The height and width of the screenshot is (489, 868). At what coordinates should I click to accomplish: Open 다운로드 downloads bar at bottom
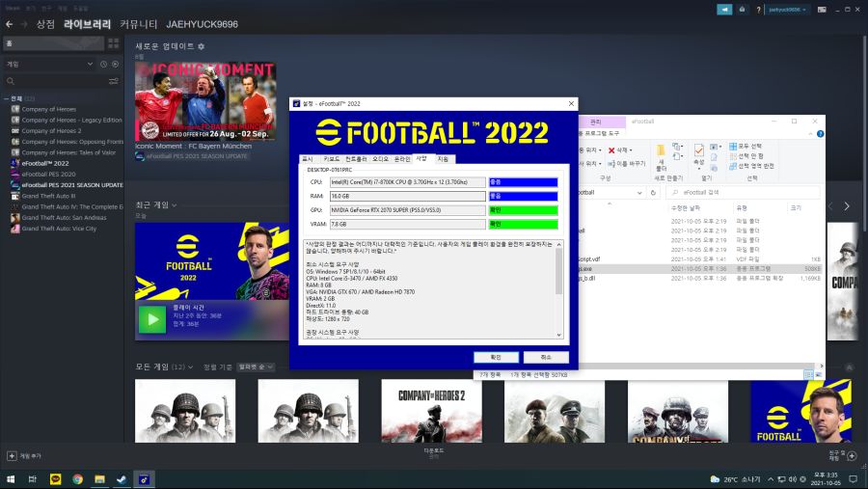(434, 453)
